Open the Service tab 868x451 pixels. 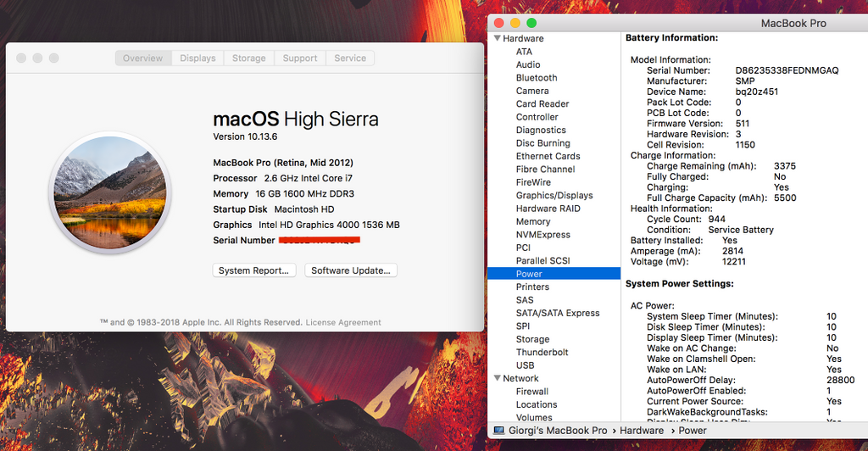tap(350, 58)
